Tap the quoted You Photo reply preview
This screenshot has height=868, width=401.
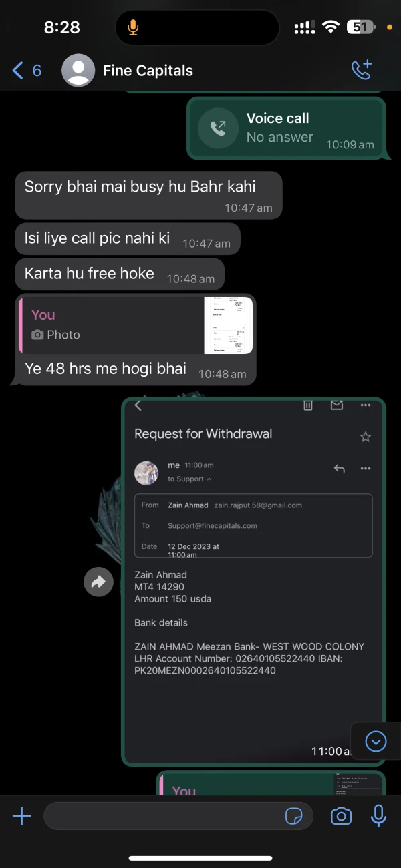[x=136, y=325]
